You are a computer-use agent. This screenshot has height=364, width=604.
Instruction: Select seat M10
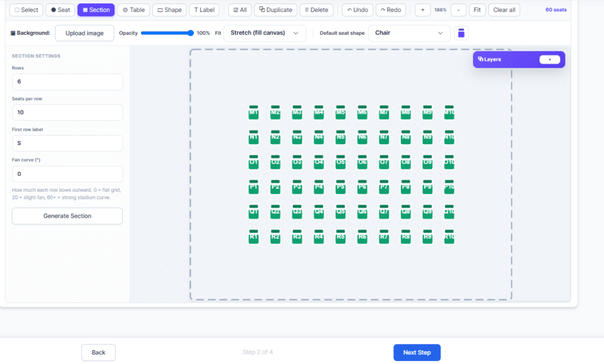pyautogui.click(x=449, y=113)
